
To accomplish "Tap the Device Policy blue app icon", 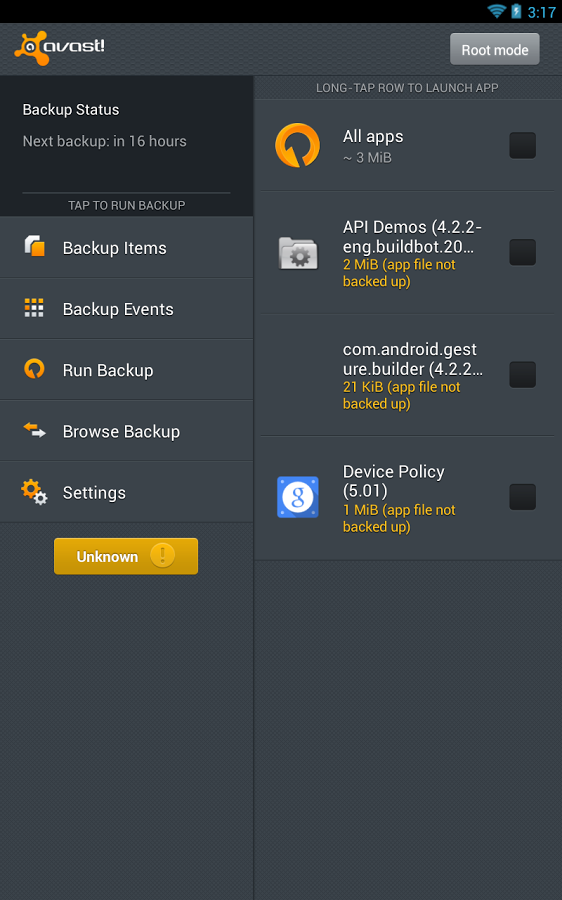I will coord(298,496).
